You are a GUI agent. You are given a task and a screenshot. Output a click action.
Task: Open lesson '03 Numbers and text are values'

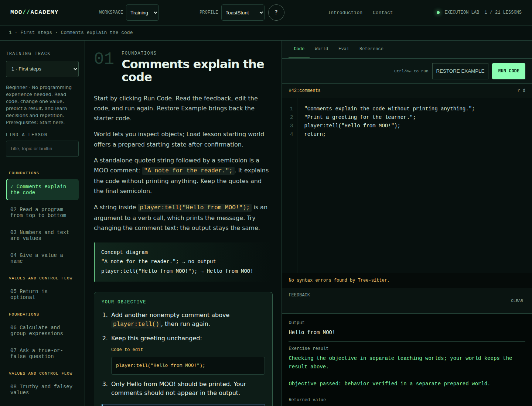pyautogui.click(x=42, y=235)
